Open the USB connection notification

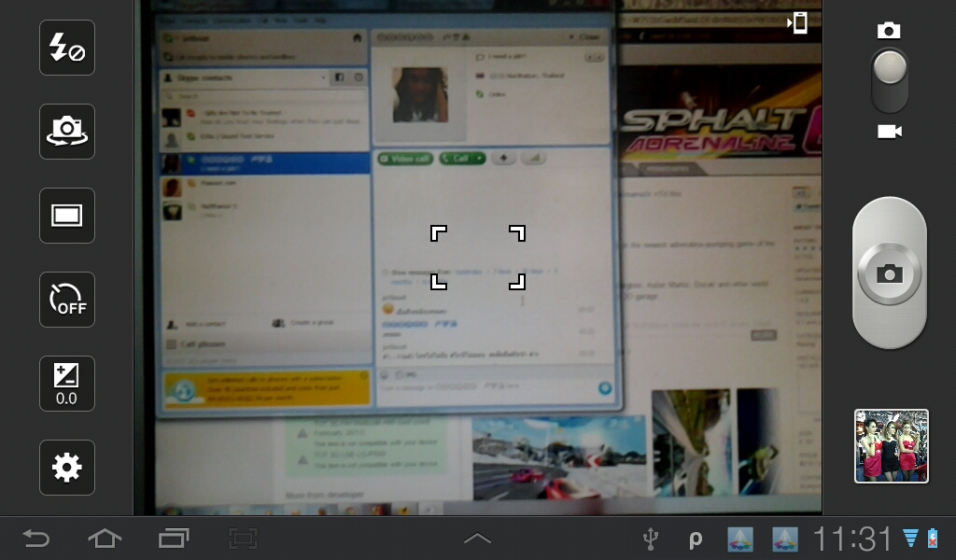(653, 539)
